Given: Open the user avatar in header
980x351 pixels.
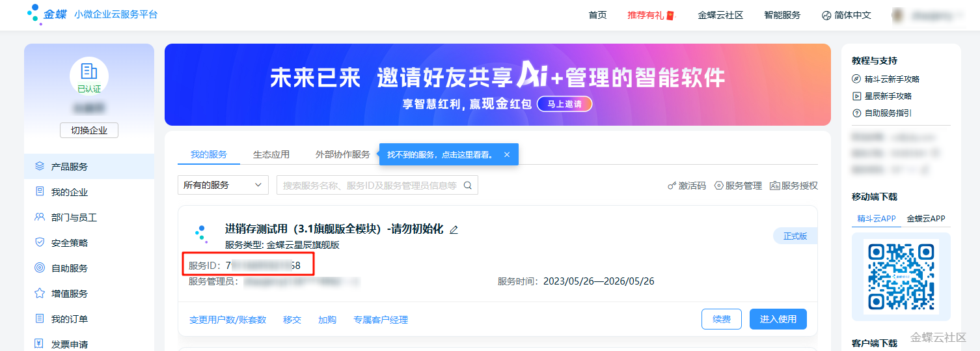Looking at the screenshot, I should [x=899, y=15].
